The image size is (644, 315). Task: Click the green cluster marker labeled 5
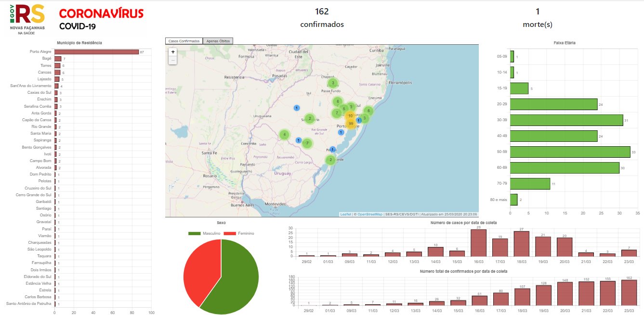344,108
